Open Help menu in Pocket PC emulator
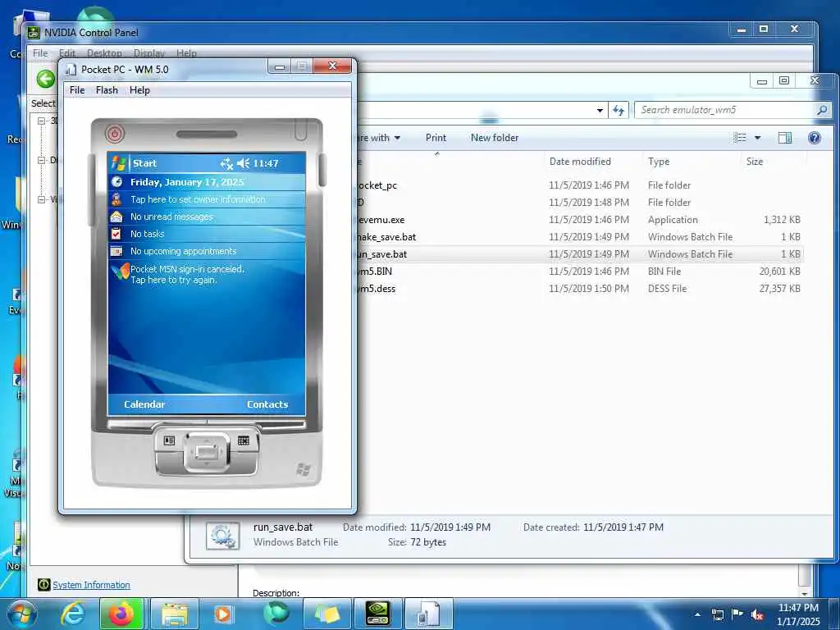Image resolution: width=840 pixels, height=630 pixels. point(139,90)
